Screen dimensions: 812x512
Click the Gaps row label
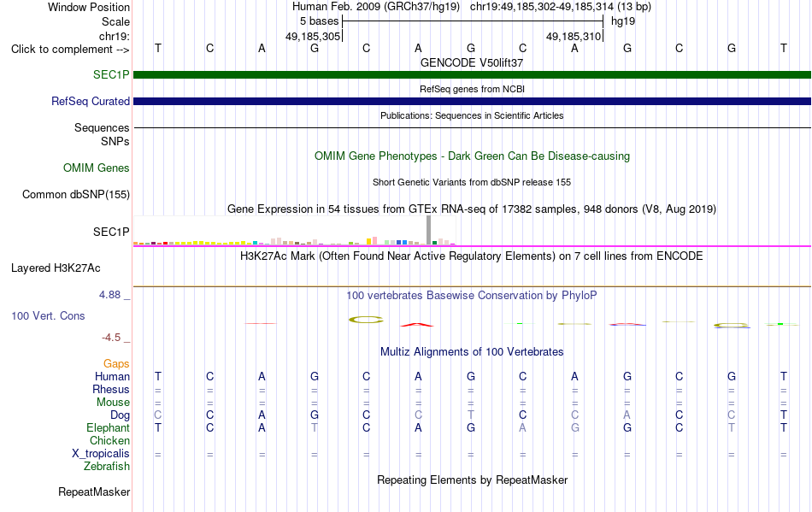(116, 364)
